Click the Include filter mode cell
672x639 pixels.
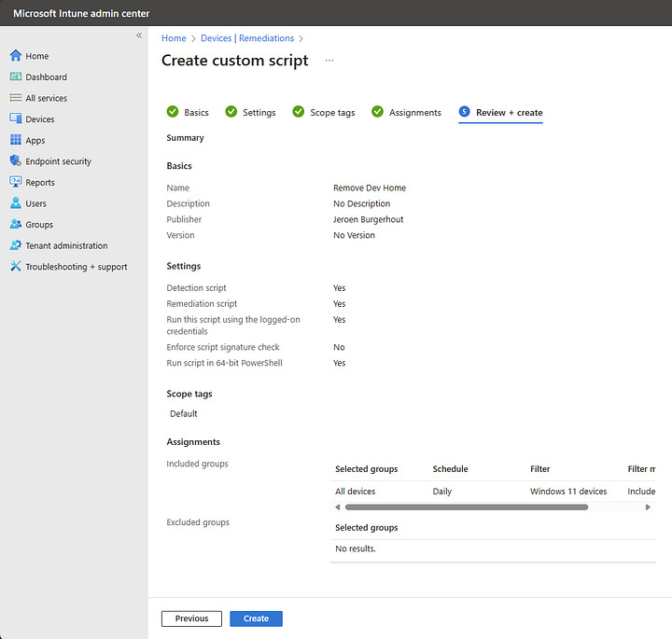641,492
